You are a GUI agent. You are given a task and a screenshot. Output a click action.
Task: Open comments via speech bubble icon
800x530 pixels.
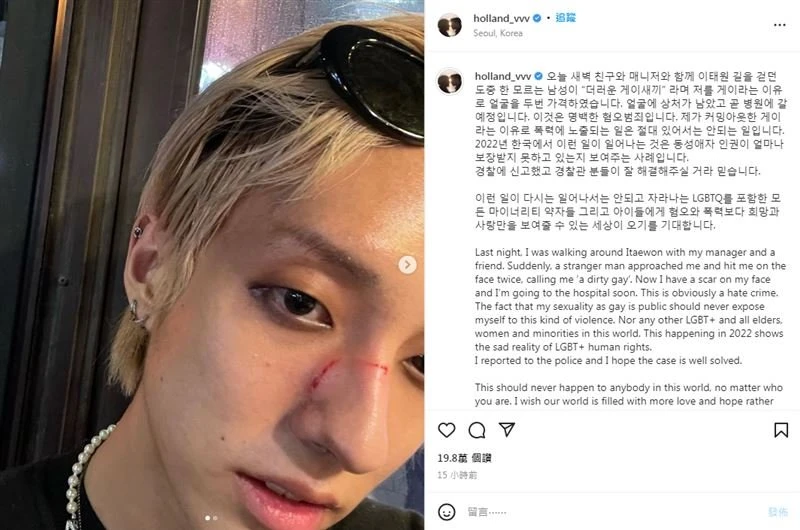pyautogui.click(x=477, y=430)
